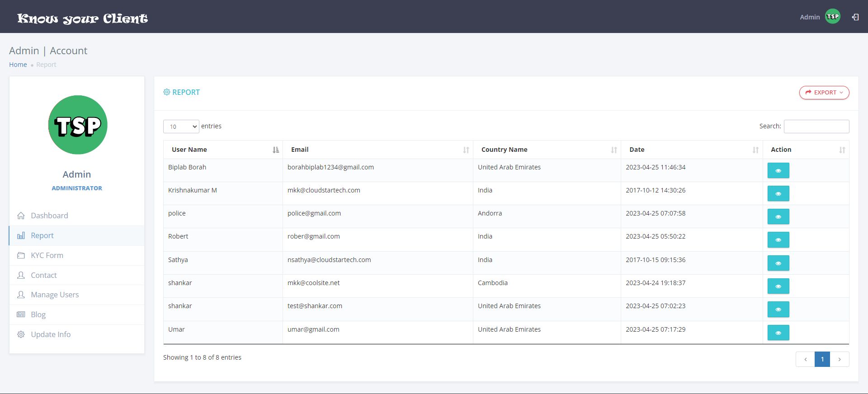The width and height of the screenshot is (868, 394).
Task: Open the entries per page dropdown
Action: point(181,127)
